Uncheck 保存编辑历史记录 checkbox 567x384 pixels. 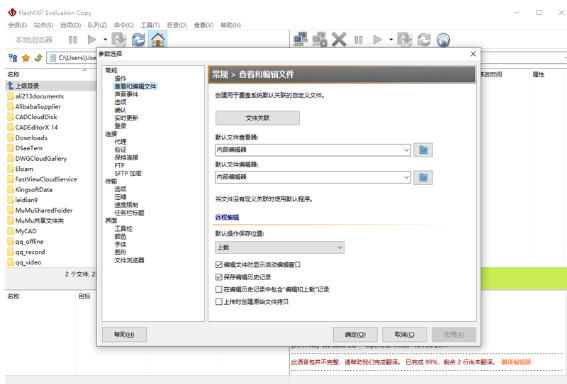pos(218,277)
